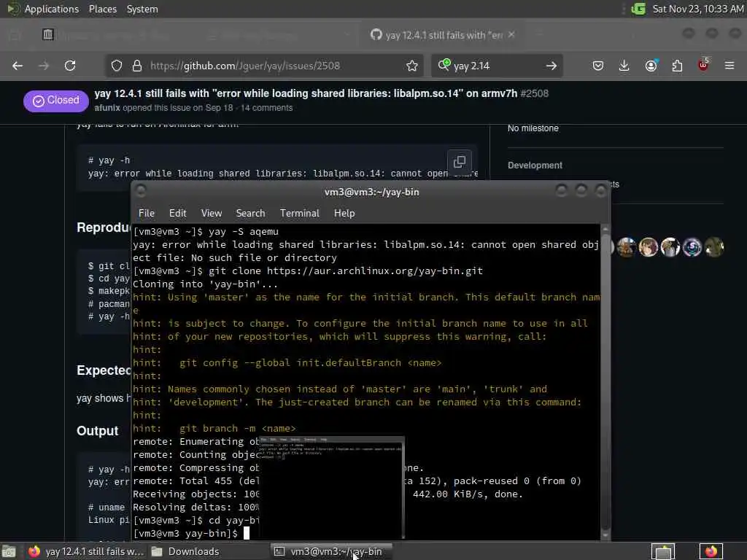Click the issue title text in sticky header

[306, 93]
